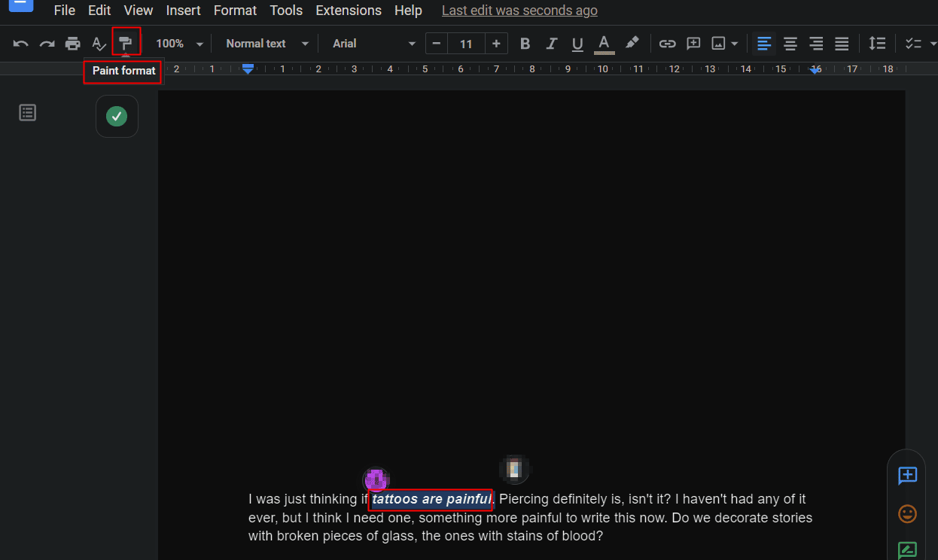Run spelling and grammar check
The width and height of the screenshot is (938, 560).
[x=99, y=44]
